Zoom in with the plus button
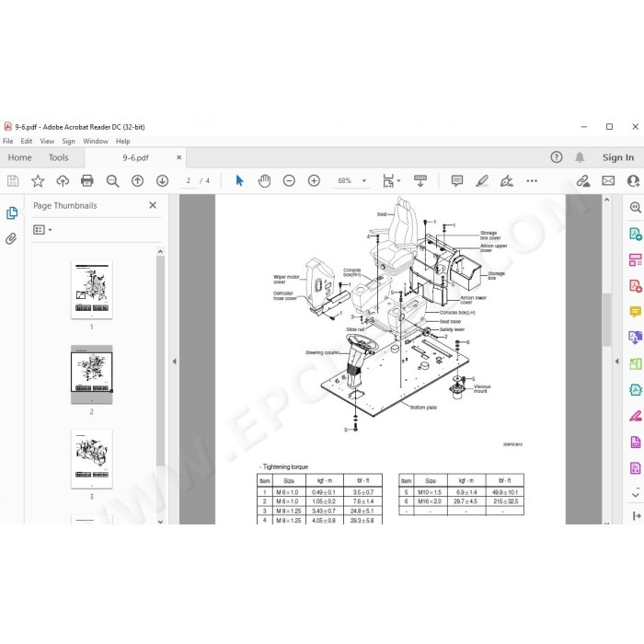644x644 pixels. [x=314, y=180]
